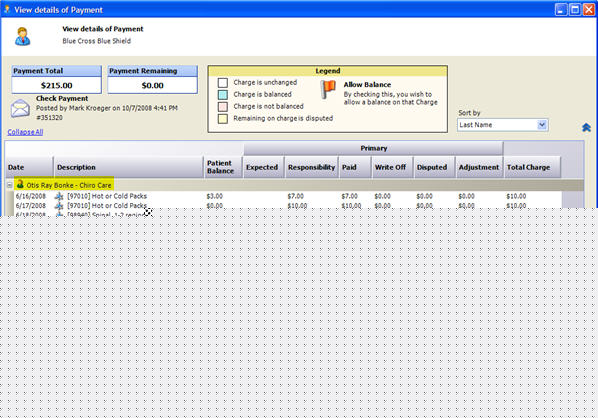Click the Charge is not balanced pink swatch

tap(223, 106)
